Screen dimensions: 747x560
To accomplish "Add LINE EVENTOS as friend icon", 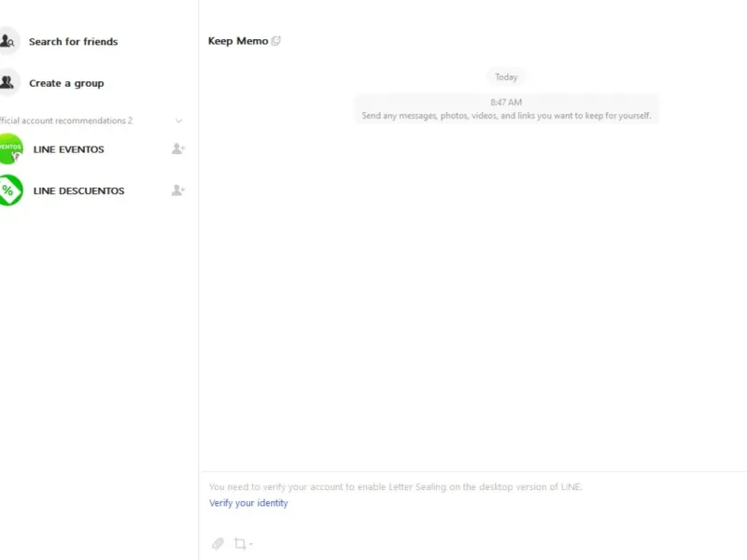I will 177,149.
